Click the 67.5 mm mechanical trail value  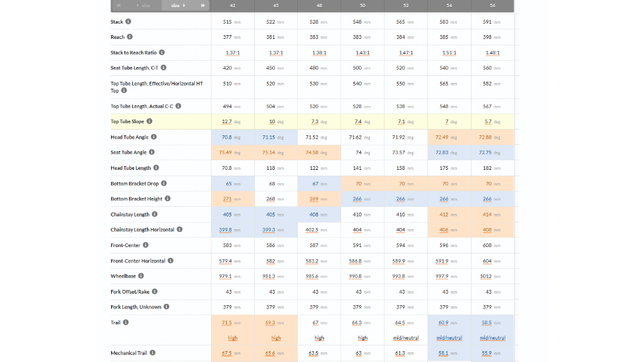tap(227, 353)
